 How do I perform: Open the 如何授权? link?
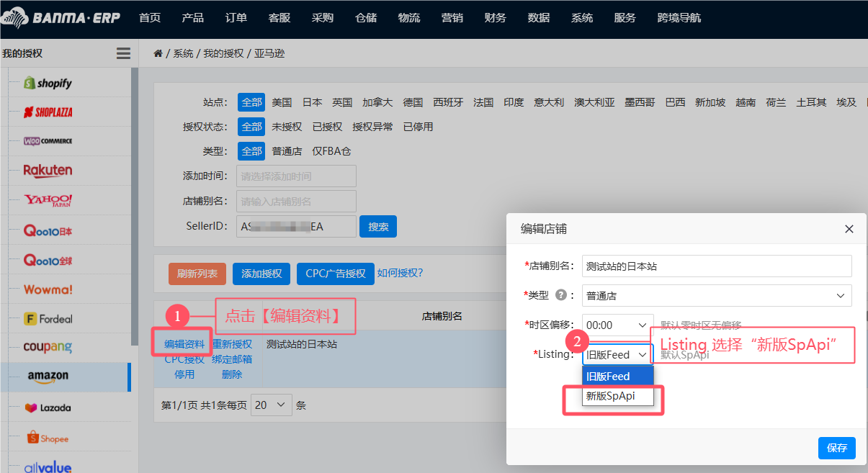click(400, 273)
